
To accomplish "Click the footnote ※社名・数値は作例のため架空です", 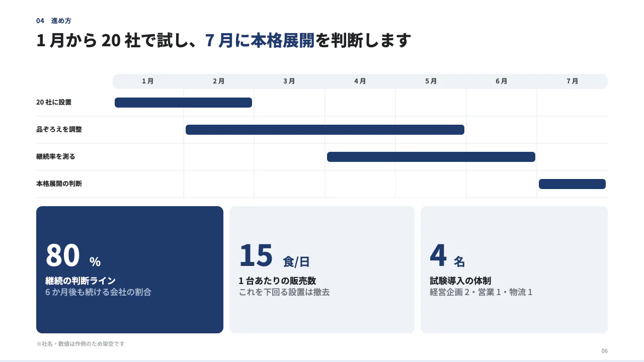I will click(x=80, y=344).
